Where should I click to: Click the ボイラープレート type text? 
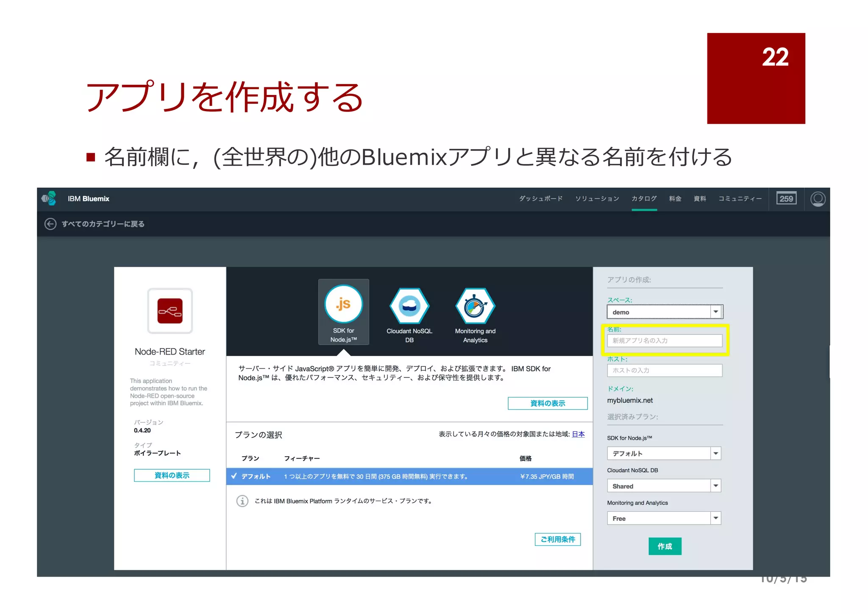click(157, 453)
